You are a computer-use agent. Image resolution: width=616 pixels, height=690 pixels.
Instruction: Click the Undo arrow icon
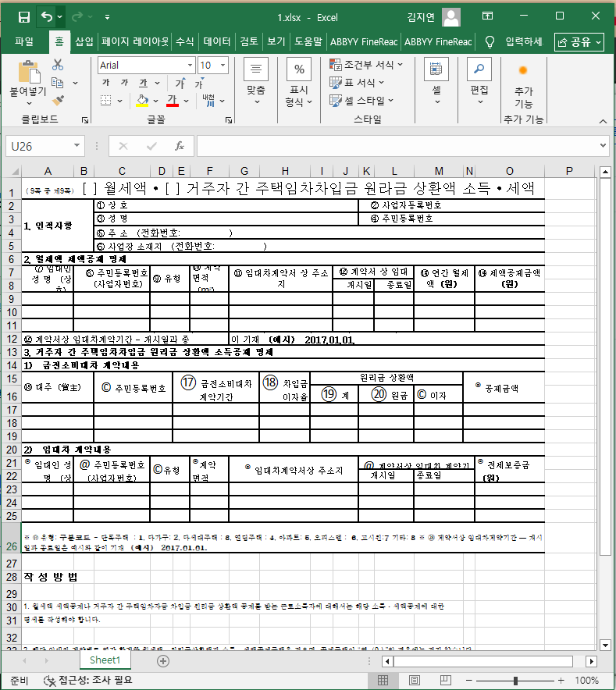point(46,16)
